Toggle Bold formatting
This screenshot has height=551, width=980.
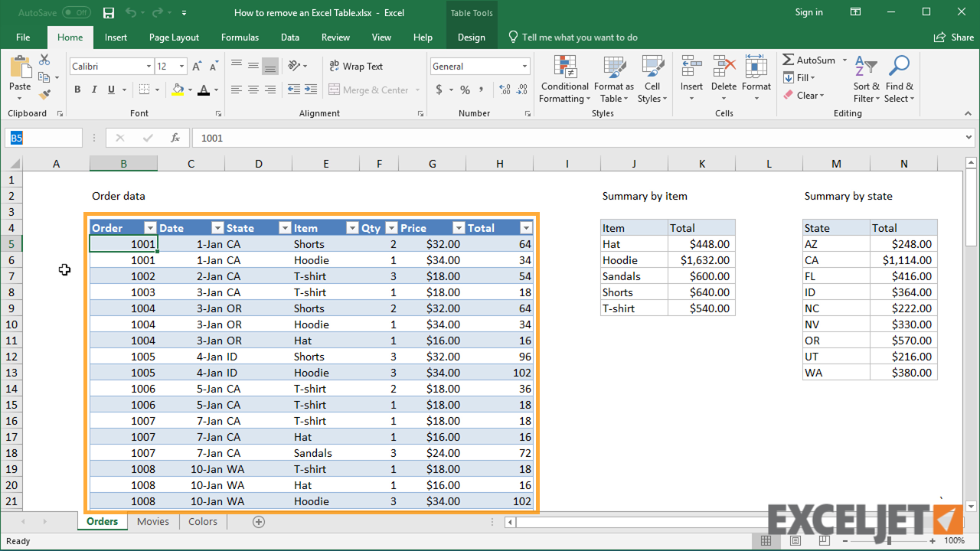pos(77,90)
